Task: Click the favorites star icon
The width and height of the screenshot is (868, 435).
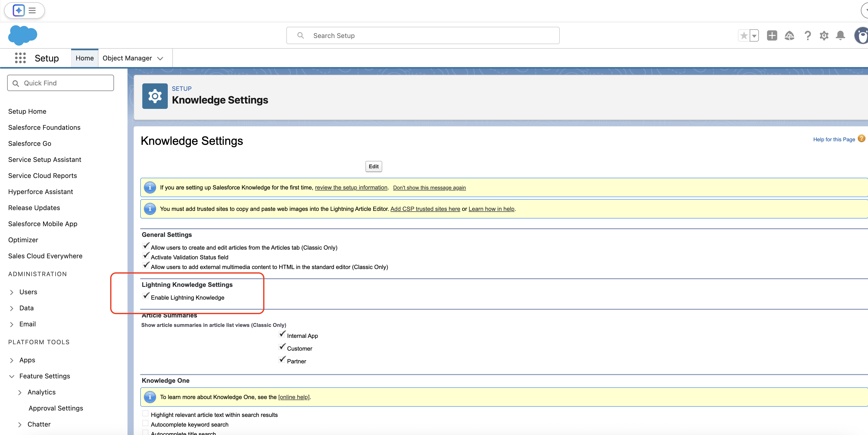Action: coord(744,35)
